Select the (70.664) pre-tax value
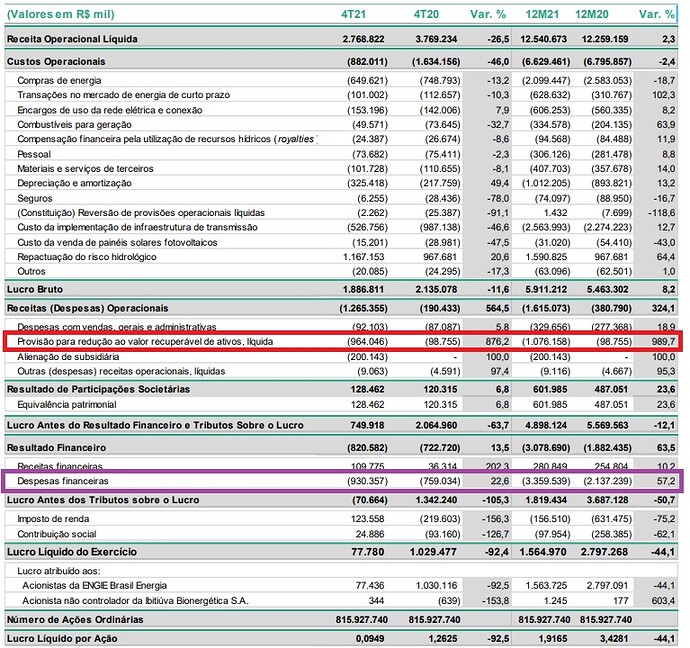The width and height of the screenshot is (690, 648). (370, 500)
